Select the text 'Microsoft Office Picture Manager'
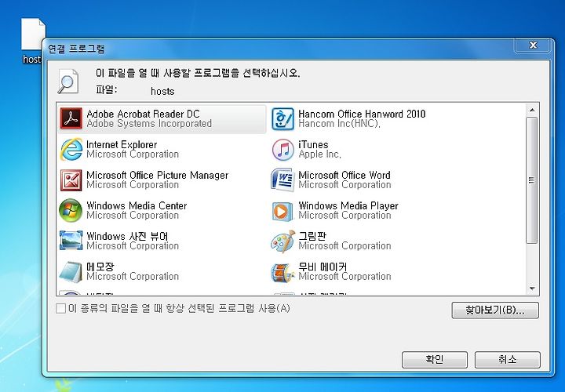 [x=158, y=176]
